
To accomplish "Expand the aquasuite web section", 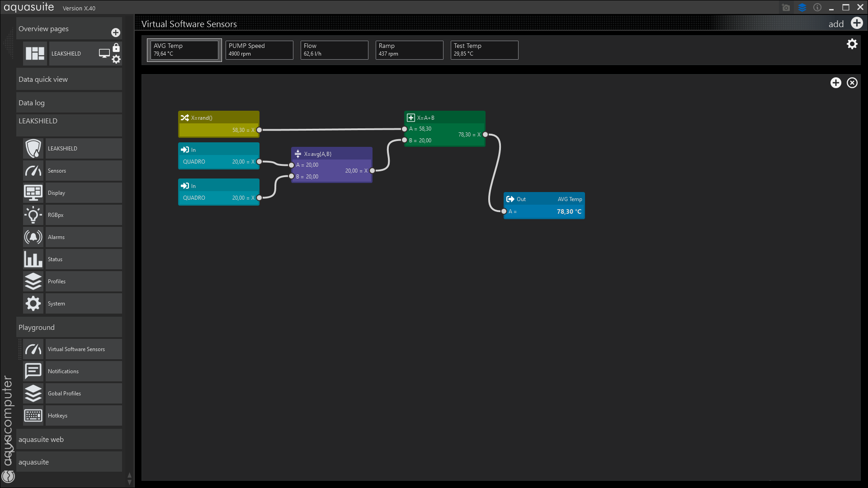I will pos(69,439).
